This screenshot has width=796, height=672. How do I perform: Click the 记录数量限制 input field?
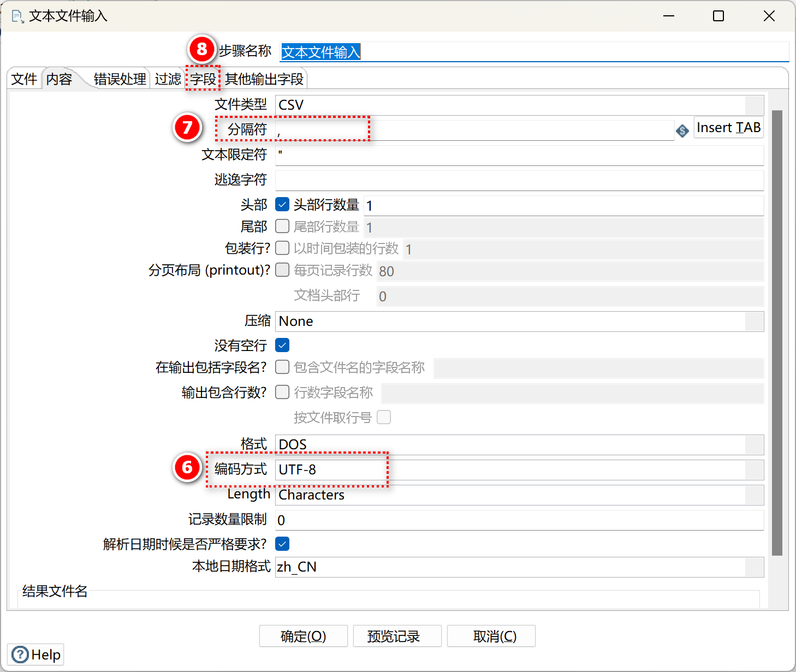[x=519, y=520]
